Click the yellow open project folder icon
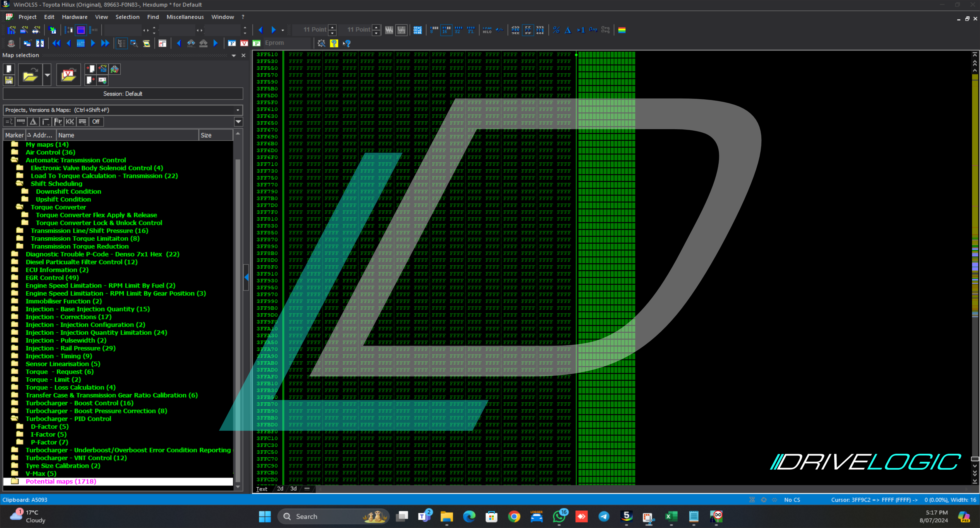This screenshot has height=528, width=980. click(x=30, y=75)
